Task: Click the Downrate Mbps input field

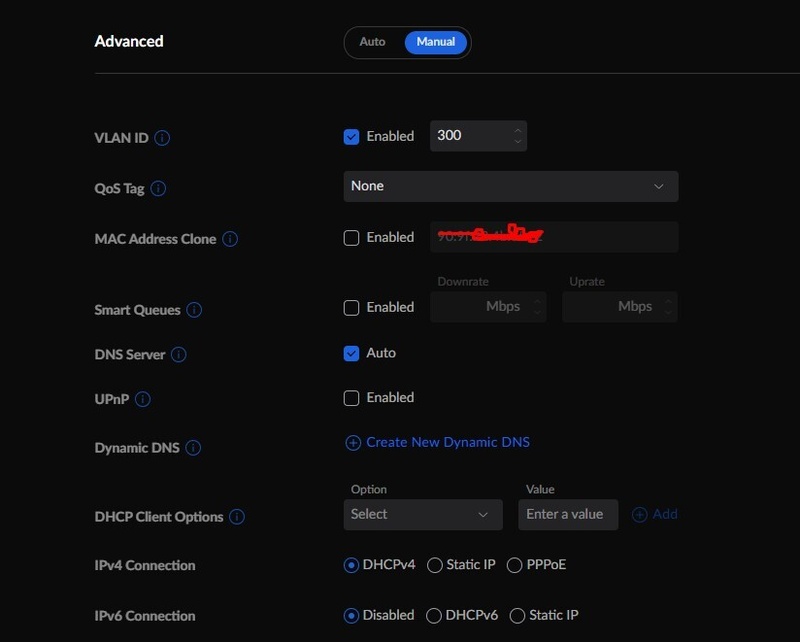Action: click(x=488, y=307)
